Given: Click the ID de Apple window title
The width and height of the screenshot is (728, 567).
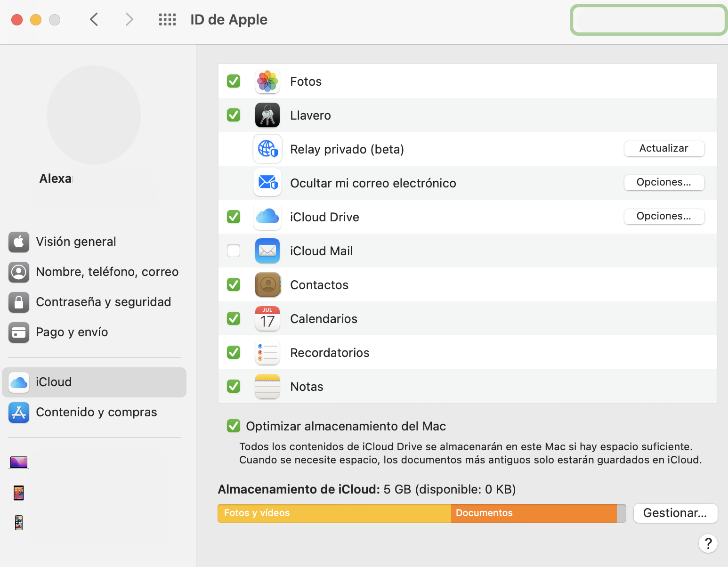Looking at the screenshot, I should click(229, 20).
